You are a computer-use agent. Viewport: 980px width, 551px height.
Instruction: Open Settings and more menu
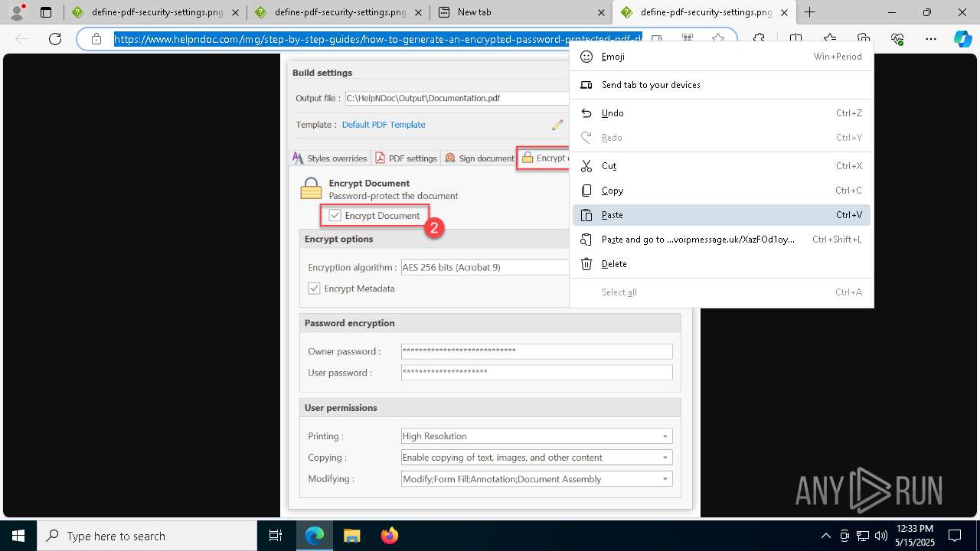coord(931,39)
